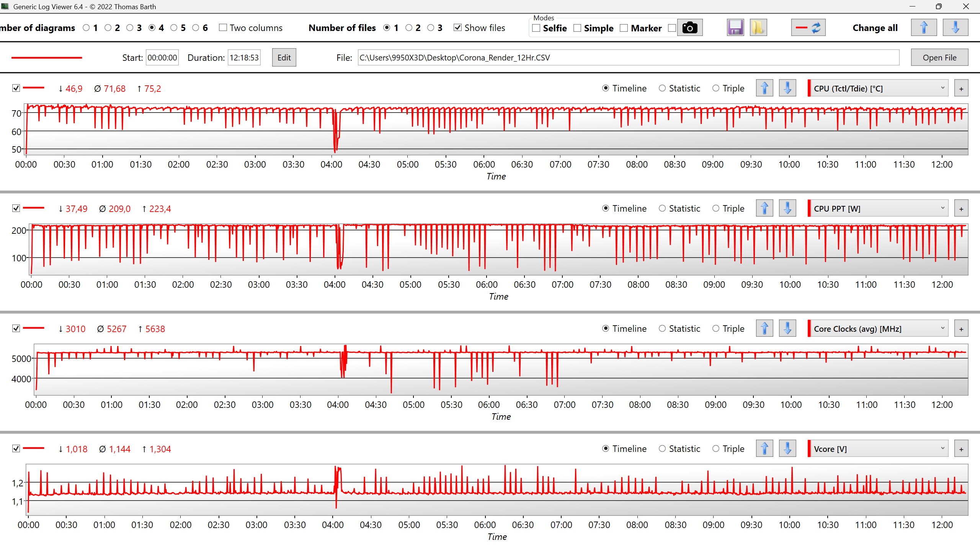Click red color bar beside CPU Tctl/Tdie dropdown
This screenshot has width=980, height=551.
(809, 88)
